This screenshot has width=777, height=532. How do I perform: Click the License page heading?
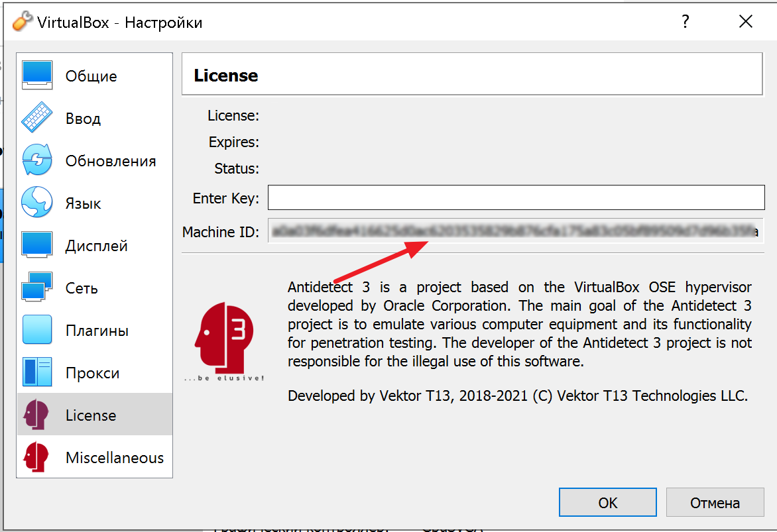click(x=226, y=76)
